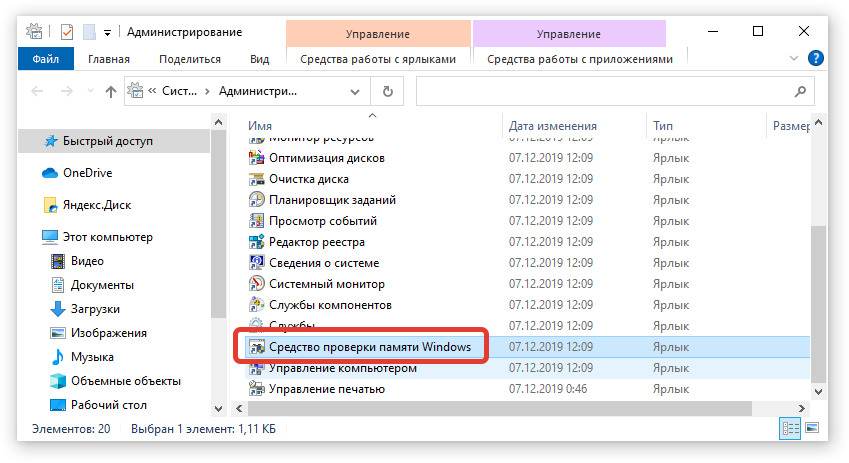Select the Task Scheduler icon

256,200
